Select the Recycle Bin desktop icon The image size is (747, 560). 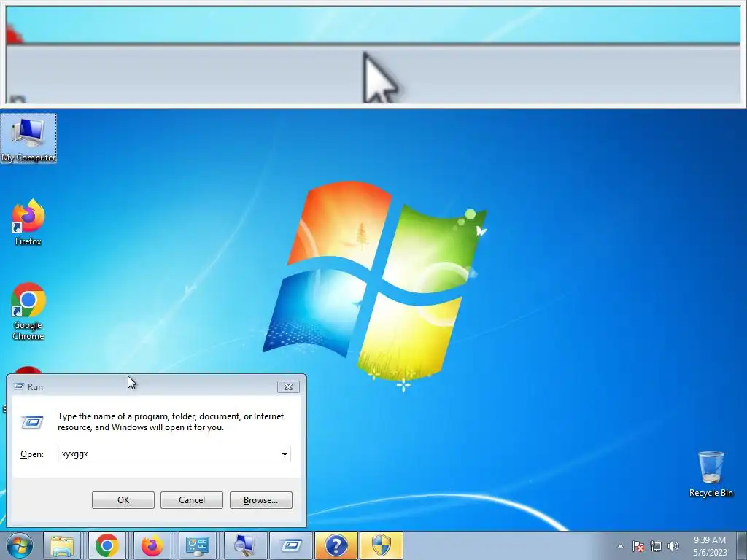[x=711, y=474]
